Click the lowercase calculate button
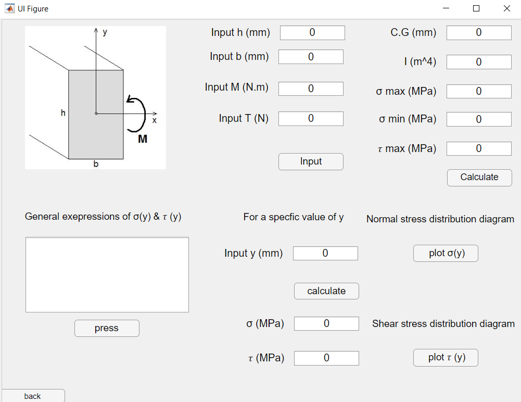This screenshot has width=521, height=402. click(326, 291)
